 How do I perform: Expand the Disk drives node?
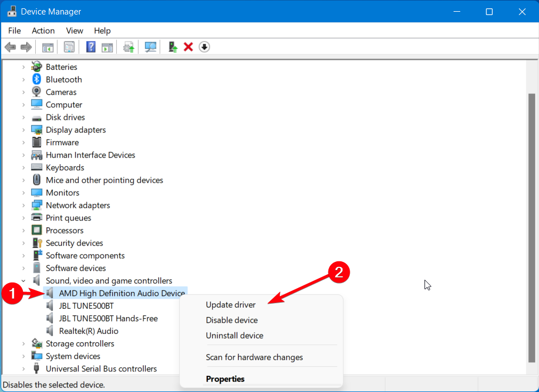point(23,117)
